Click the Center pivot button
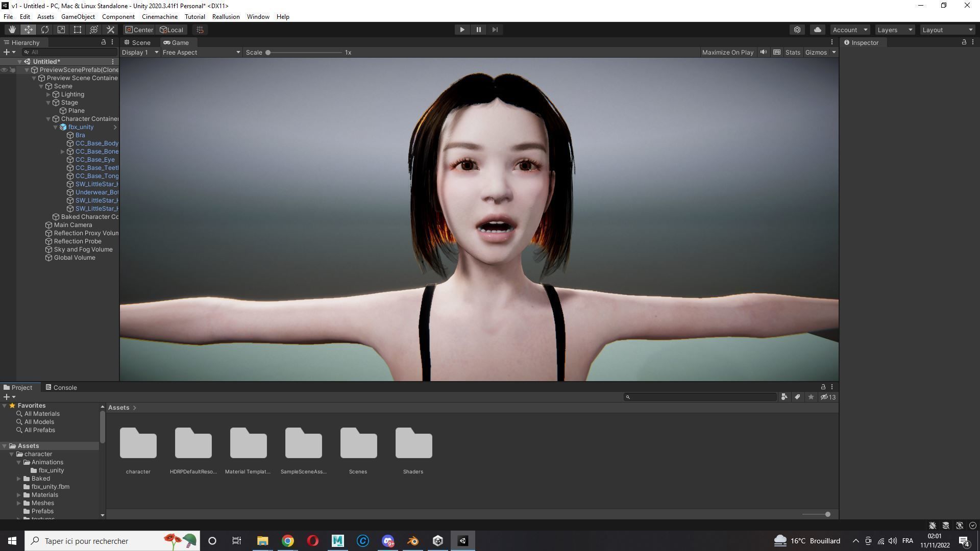980x551 pixels. tap(139, 29)
